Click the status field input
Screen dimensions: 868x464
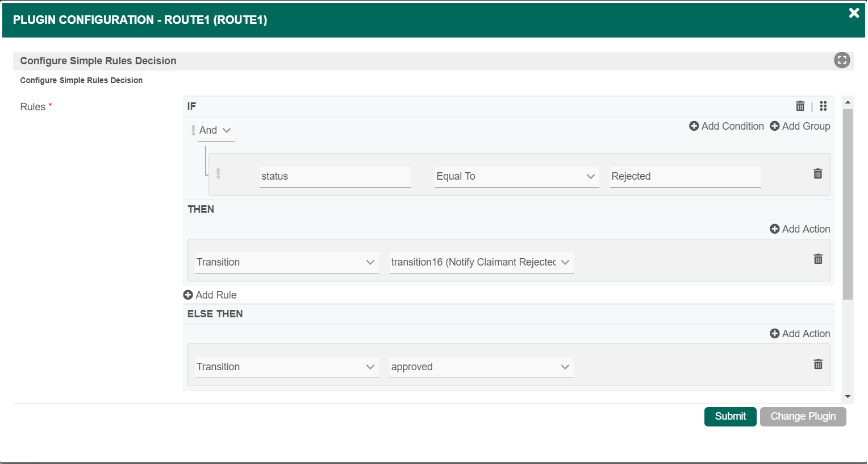(x=335, y=177)
